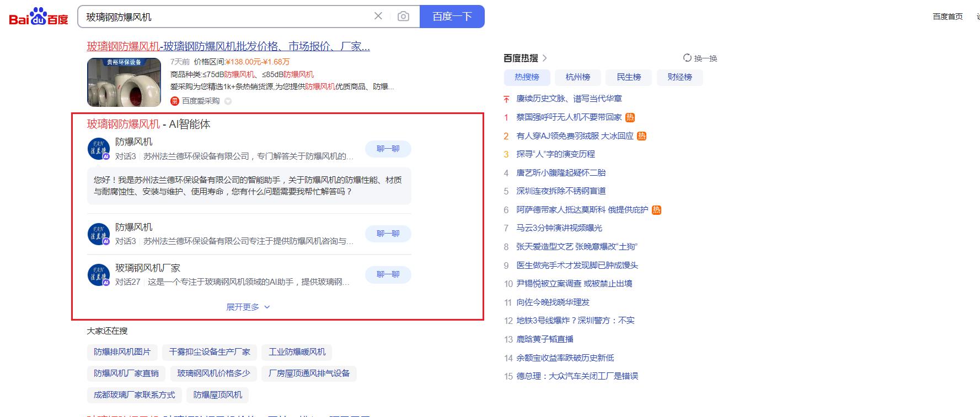Image resolution: width=980 pixels, height=417 pixels.
Task: Open hot topic 向佐今晚找晓华理发
Action: coord(553,302)
